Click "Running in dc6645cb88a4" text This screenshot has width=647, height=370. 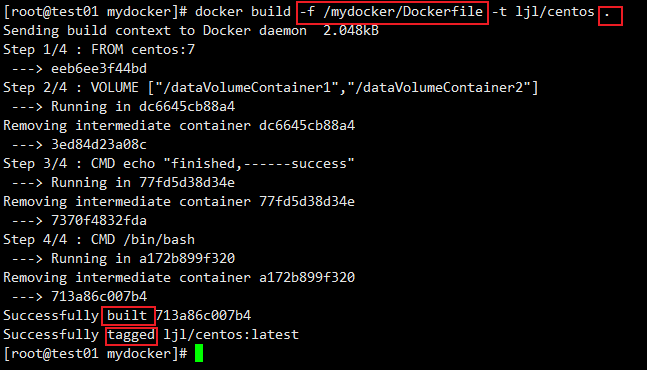(x=143, y=107)
